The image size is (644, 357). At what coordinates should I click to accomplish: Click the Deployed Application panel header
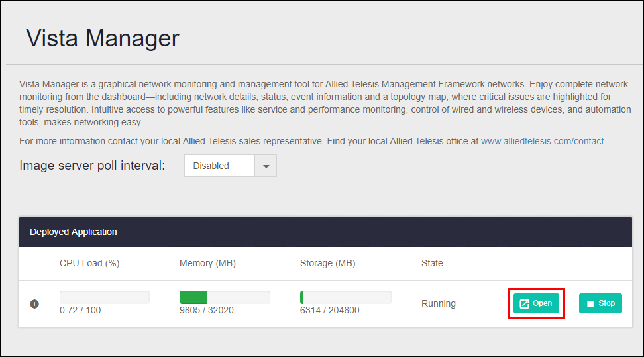click(74, 232)
